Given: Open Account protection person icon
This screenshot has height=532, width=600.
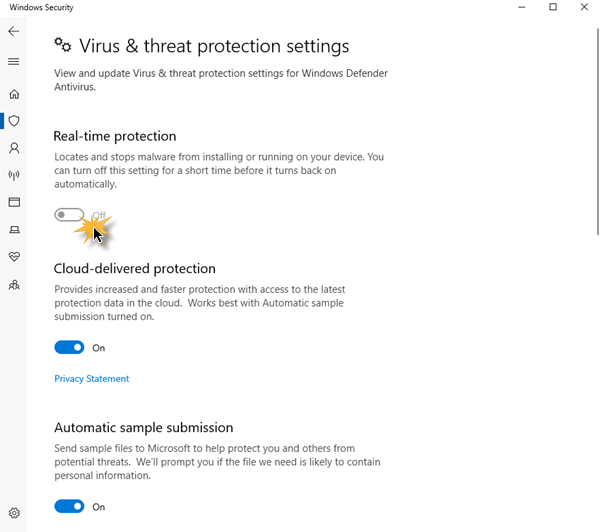Looking at the screenshot, I should tap(14, 148).
